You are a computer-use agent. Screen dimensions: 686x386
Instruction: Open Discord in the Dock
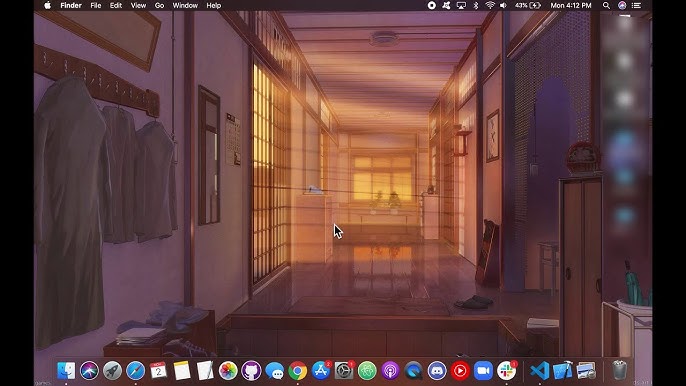coord(437,371)
